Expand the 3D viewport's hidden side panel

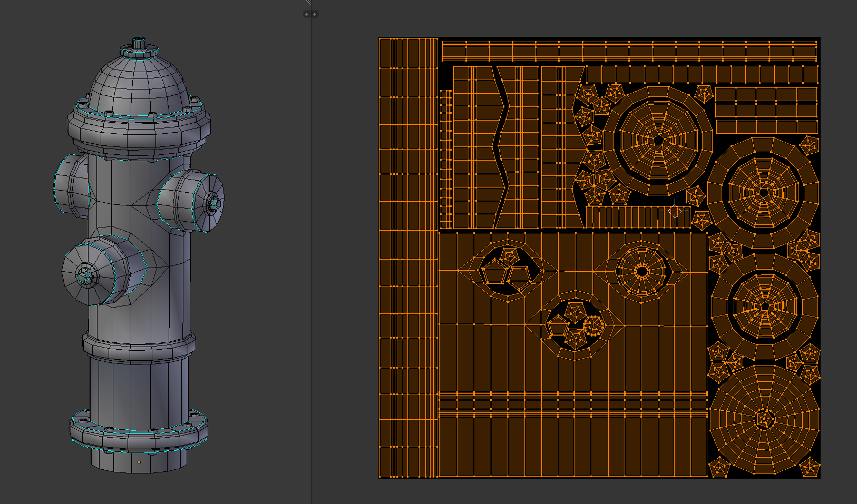[x=307, y=14]
